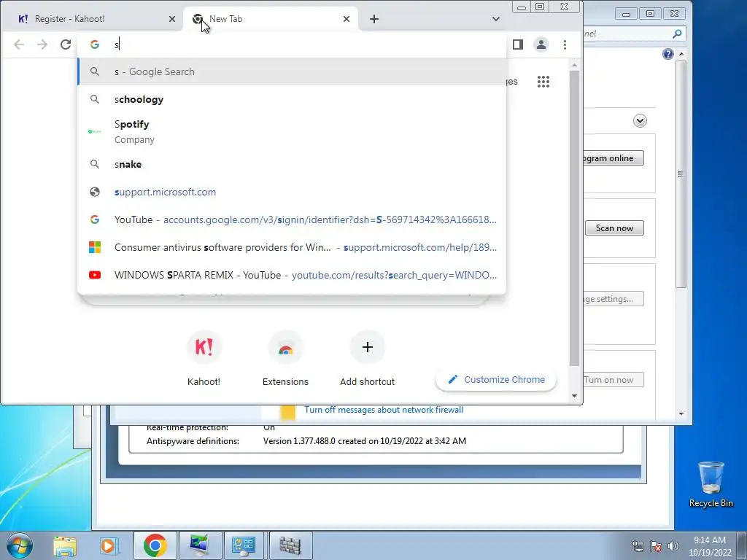
Task: Click Chrome page scroll up arrow
Action: [574, 65]
